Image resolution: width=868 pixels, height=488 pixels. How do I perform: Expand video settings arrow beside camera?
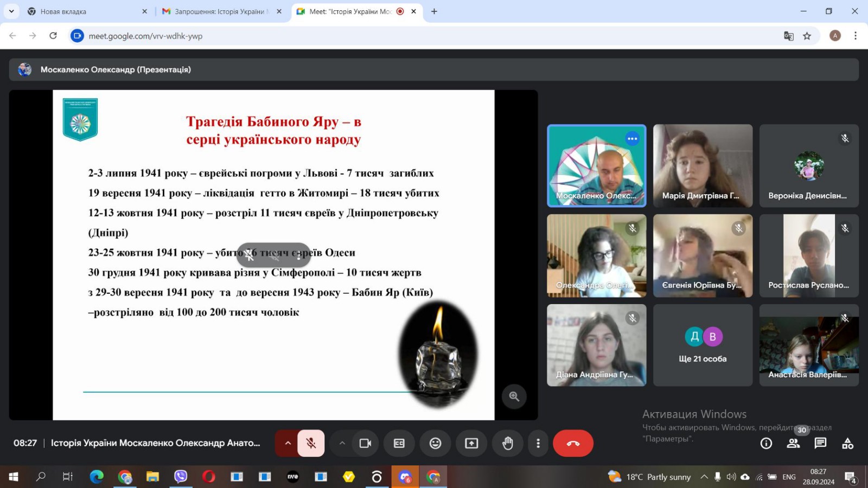(342, 443)
